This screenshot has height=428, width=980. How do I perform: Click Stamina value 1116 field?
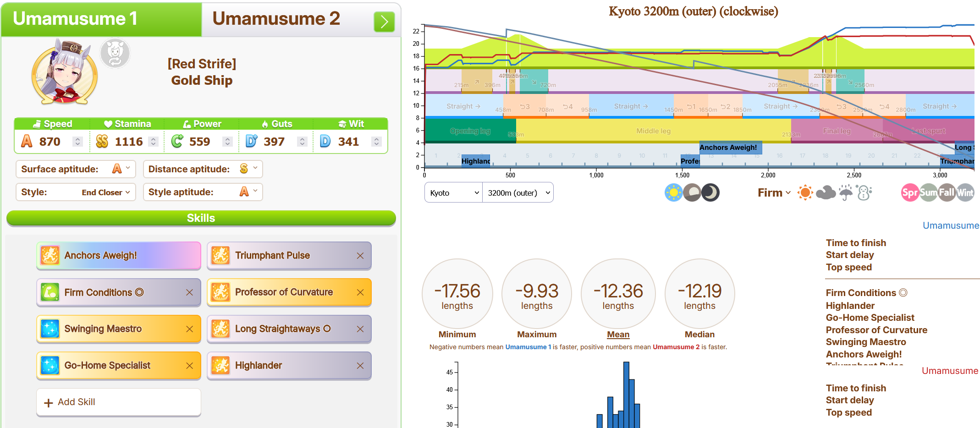[x=130, y=142]
